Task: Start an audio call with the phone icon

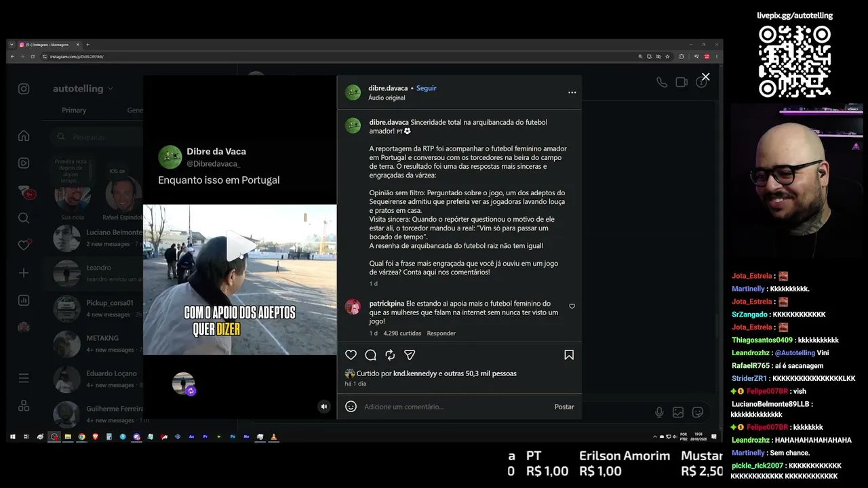Action: click(662, 82)
